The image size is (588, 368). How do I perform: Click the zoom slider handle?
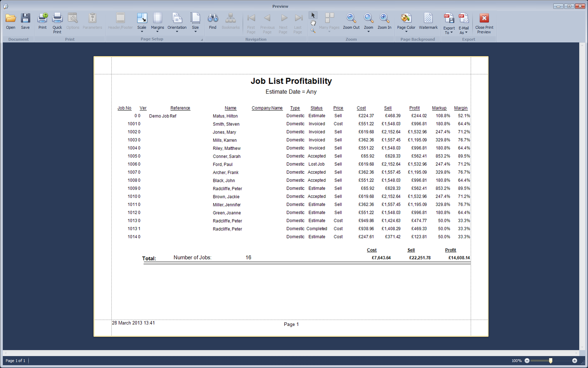click(551, 361)
